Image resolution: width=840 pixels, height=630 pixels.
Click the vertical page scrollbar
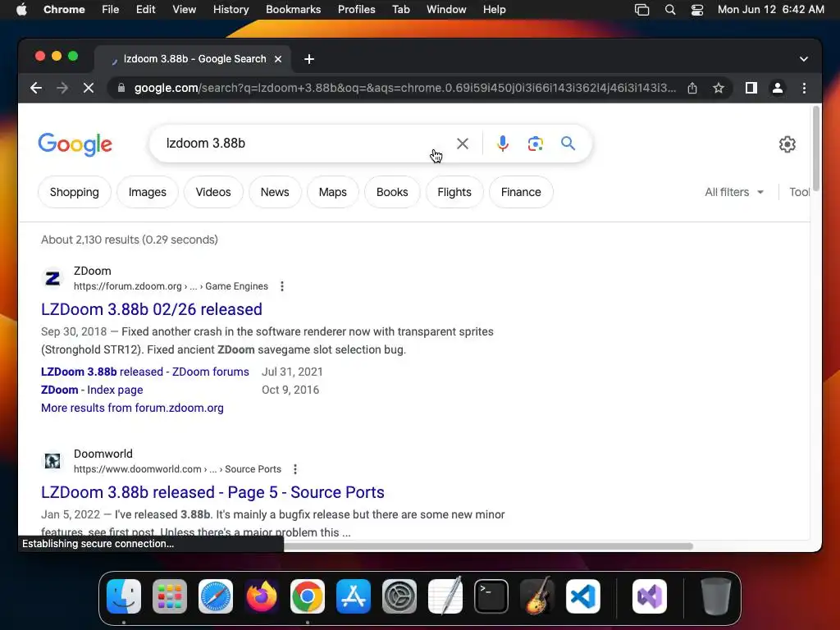point(816,148)
